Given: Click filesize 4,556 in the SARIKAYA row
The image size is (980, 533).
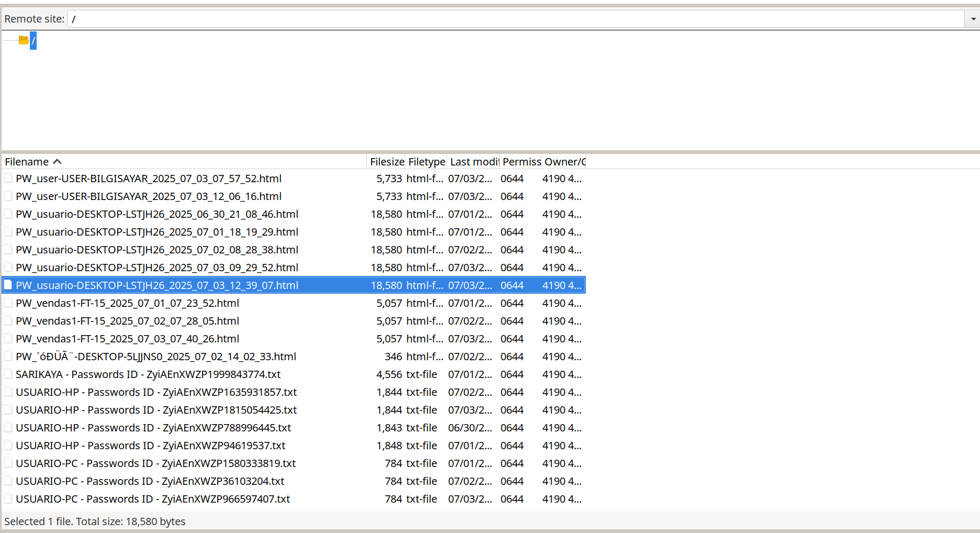Looking at the screenshot, I should [389, 374].
